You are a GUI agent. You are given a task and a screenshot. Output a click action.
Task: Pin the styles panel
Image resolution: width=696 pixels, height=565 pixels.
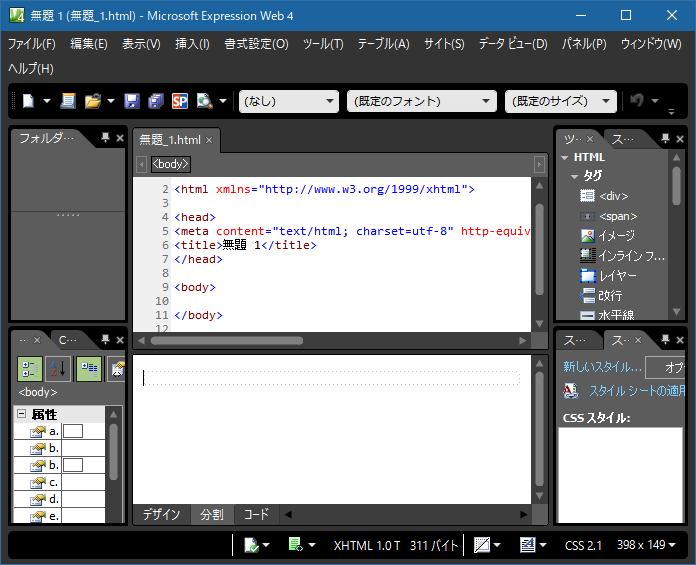tap(665, 340)
